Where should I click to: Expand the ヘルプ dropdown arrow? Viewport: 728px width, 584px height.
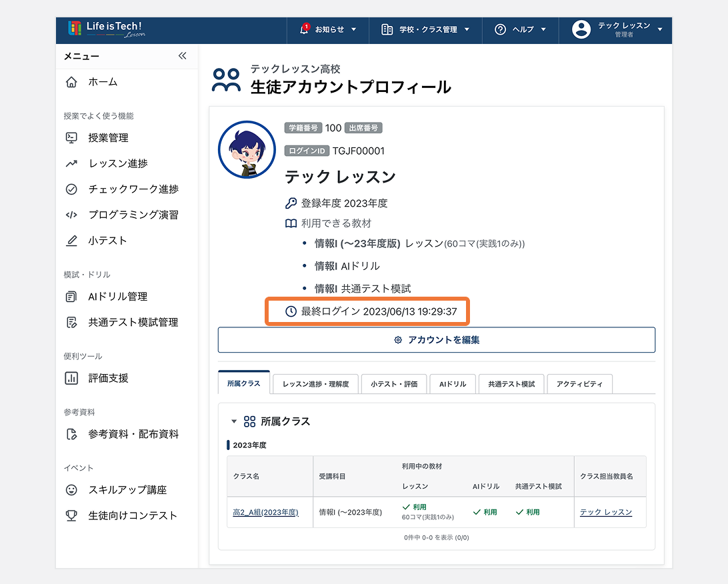[x=543, y=29]
